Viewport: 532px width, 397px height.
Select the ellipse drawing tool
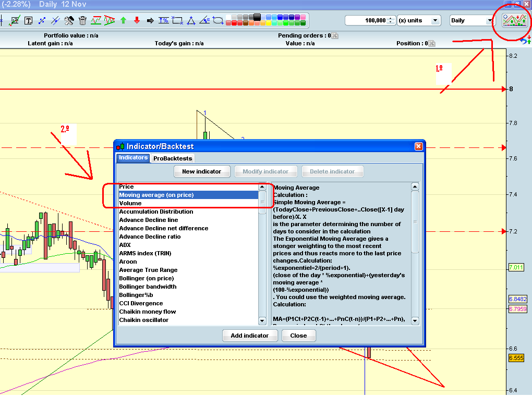click(218, 21)
